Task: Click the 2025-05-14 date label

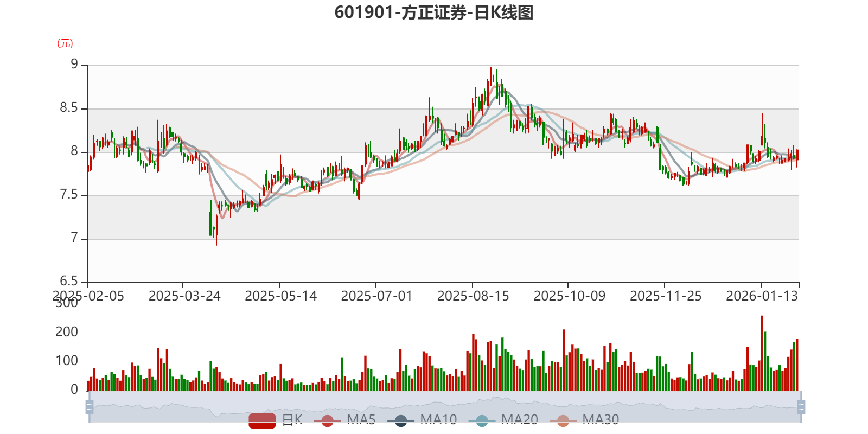Action: (280, 296)
